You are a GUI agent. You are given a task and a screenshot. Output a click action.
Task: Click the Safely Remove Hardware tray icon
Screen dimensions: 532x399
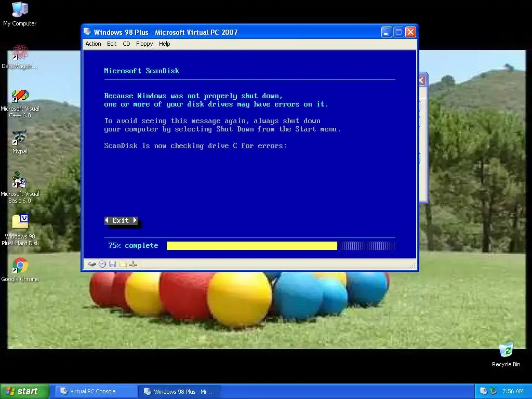coord(493,391)
